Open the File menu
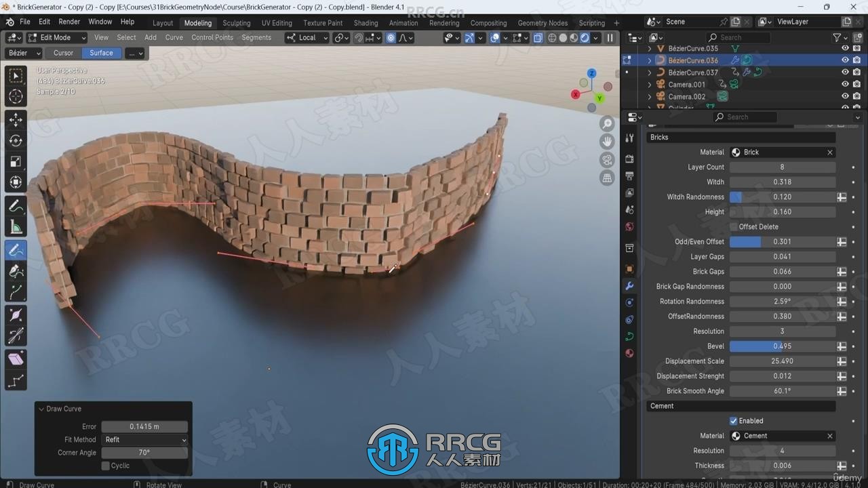868x488 pixels. tap(25, 22)
